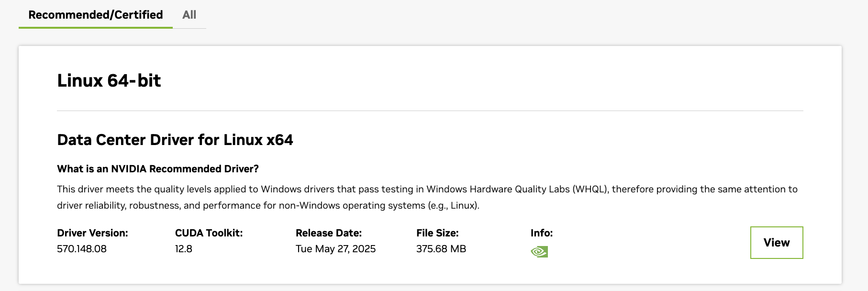
Task: Click the Info label text
Action: pyautogui.click(x=541, y=233)
